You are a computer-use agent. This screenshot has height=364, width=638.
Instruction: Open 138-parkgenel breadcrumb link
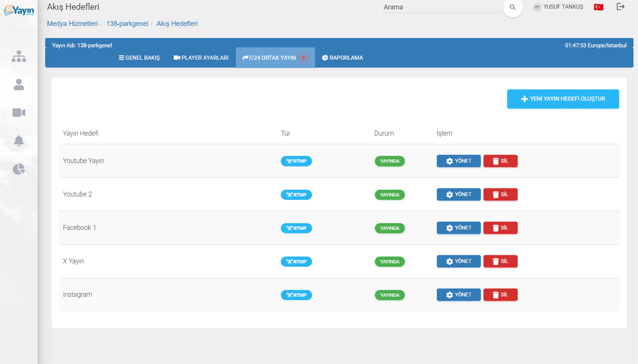coord(127,23)
